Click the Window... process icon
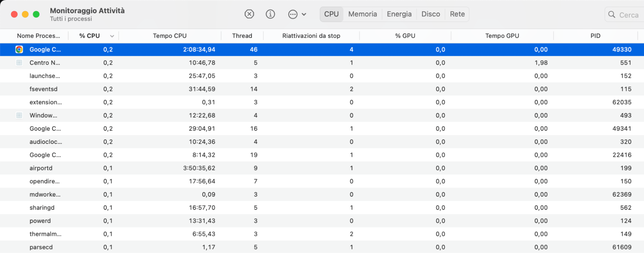The height and width of the screenshot is (253, 644). (x=19, y=115)
